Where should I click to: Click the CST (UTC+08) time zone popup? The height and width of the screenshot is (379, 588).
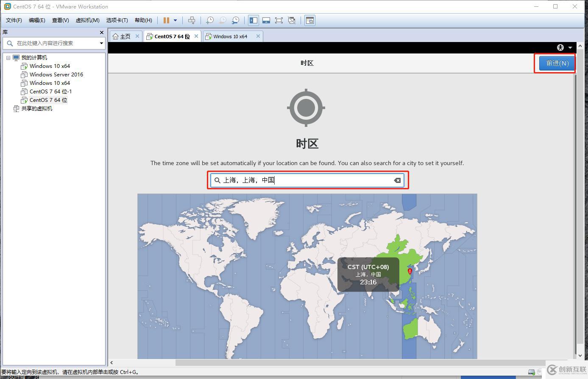tap(368, 275)
